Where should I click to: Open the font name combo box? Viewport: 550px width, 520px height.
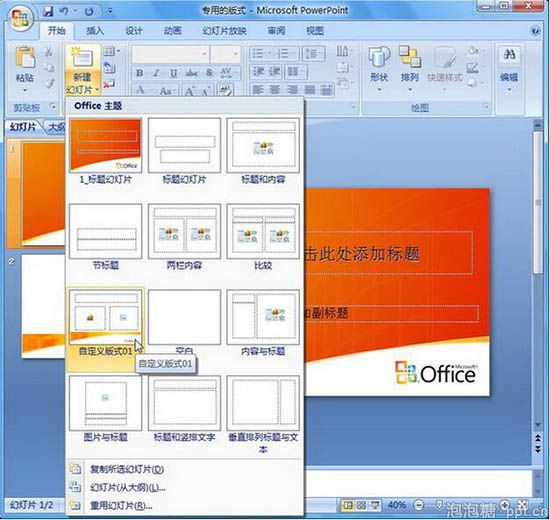(170, 54)
